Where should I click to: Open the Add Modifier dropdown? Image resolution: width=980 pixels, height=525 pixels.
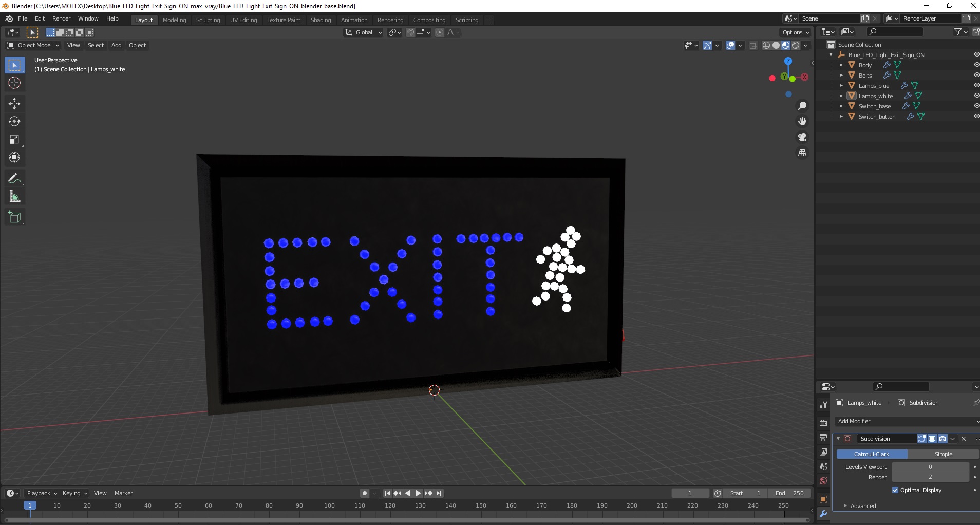click(907, 421)
